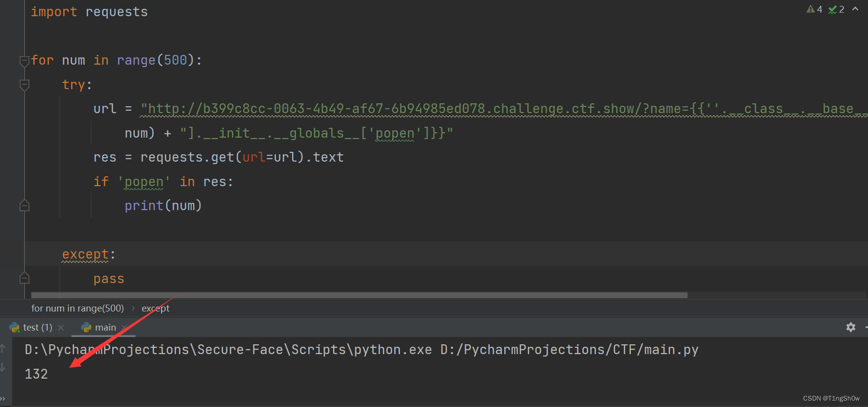
Task: Click the warnings count indicator showing 4
Action: (814, 9)
